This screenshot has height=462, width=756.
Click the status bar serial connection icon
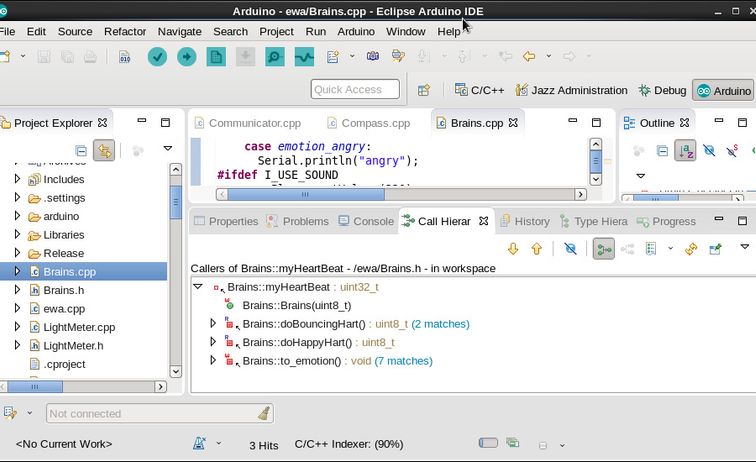[x=10, y=413]
